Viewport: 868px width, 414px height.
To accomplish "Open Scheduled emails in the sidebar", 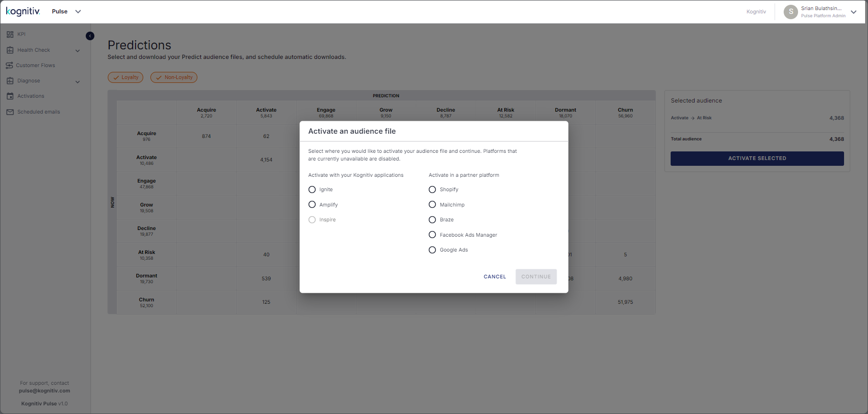I will coord(39,112).
